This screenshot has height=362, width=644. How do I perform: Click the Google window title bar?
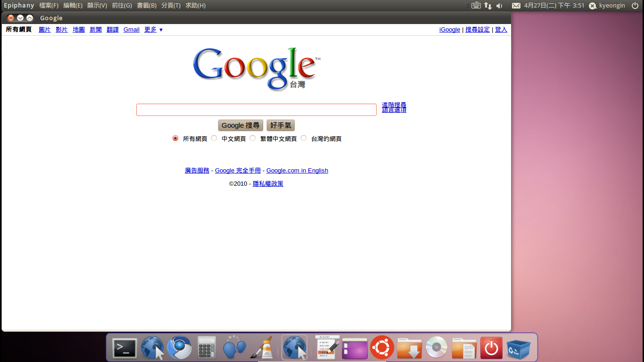(256, 18)
